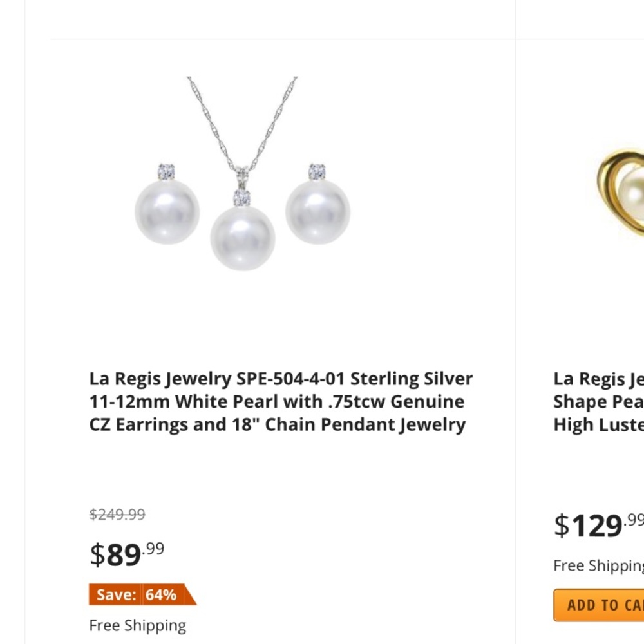The image size is (644, 644).
Task: Open the La Regis Shape Pearl High Luster listing
Action: coord(596,401)
